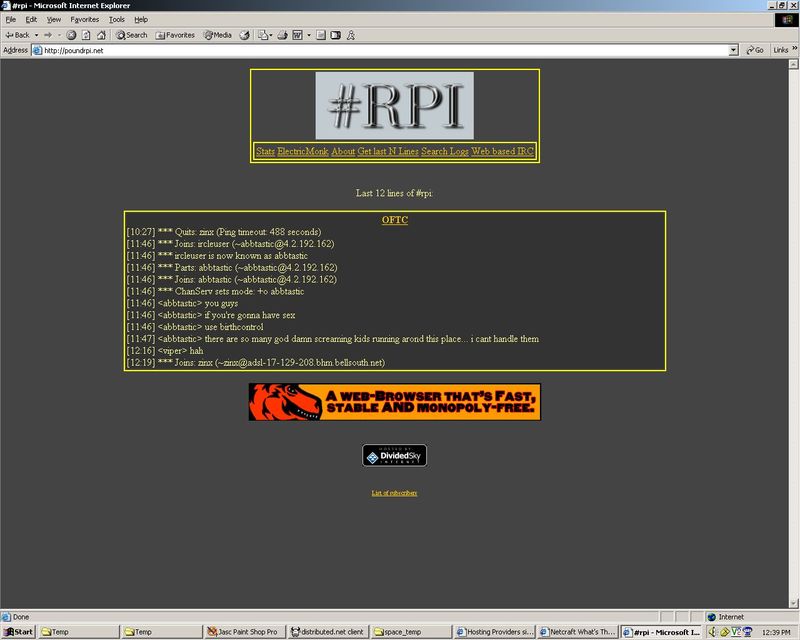
Task: Follow the Get last N Lines link
Action: (x=388, y=151)
